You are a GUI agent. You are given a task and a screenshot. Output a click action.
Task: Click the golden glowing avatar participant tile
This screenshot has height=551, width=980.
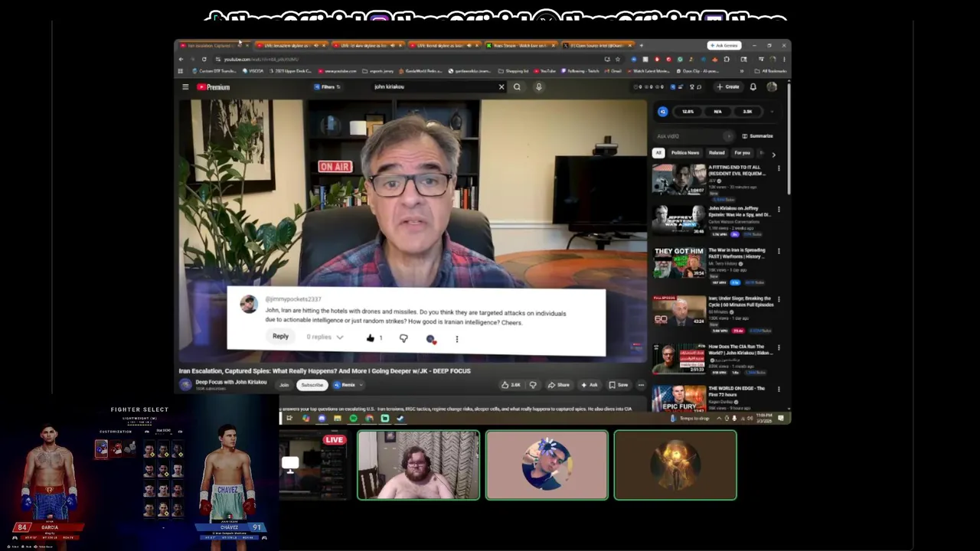675,465
